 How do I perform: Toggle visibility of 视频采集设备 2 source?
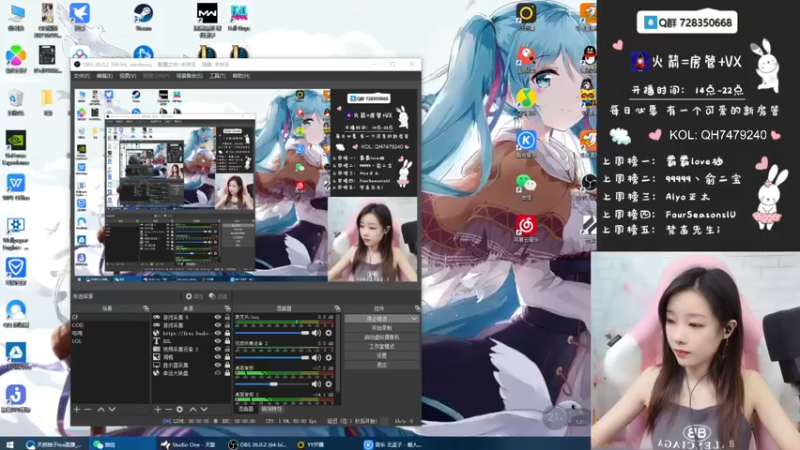pyautogui.click(x=218, y=349)
